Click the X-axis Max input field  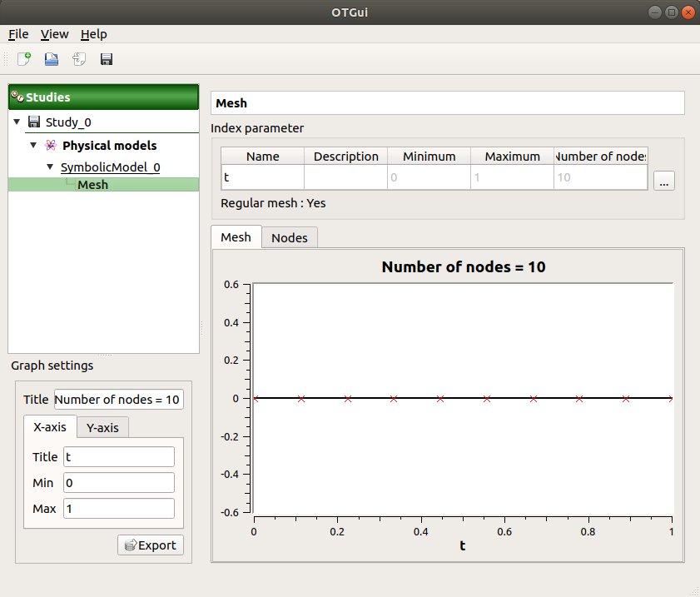pos(118,509)
